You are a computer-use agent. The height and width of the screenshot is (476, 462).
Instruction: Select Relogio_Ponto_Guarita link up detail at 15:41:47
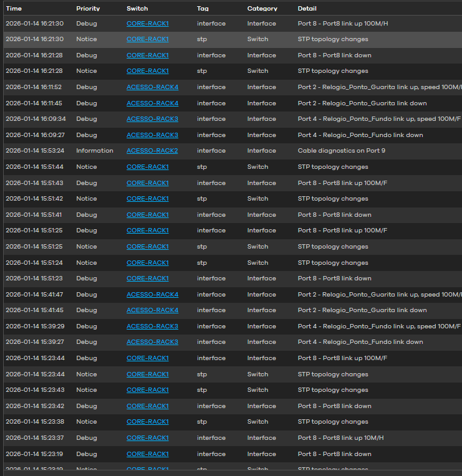tap(380, 295)
